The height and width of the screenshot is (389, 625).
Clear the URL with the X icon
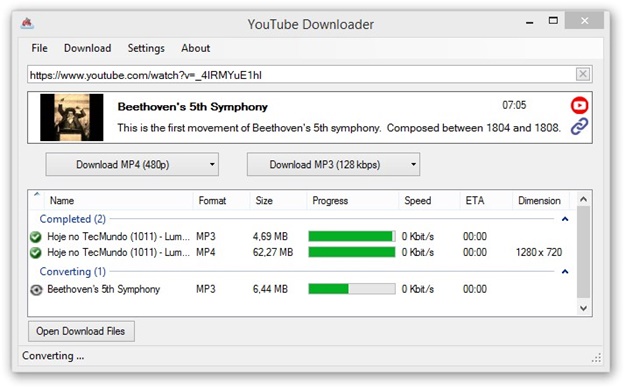coord(583,74)
